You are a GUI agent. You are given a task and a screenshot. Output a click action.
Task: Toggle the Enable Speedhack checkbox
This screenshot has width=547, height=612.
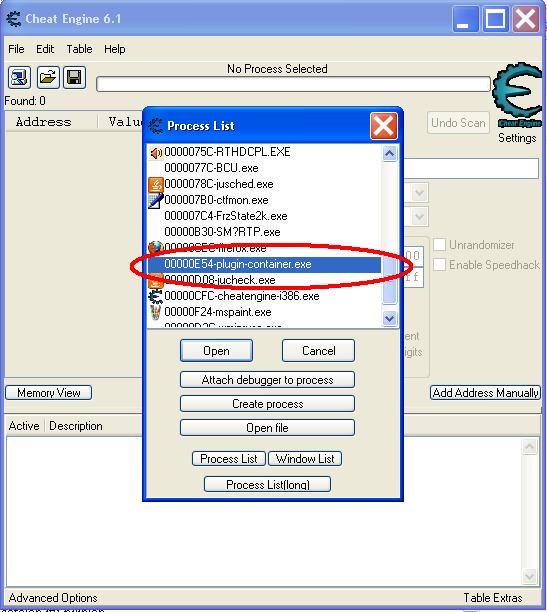pos(440,265)
